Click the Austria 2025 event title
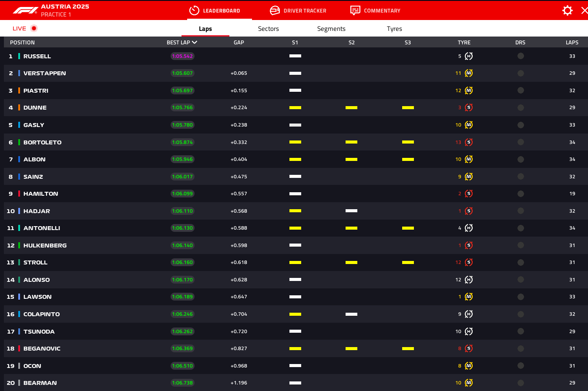 point(65,7)
